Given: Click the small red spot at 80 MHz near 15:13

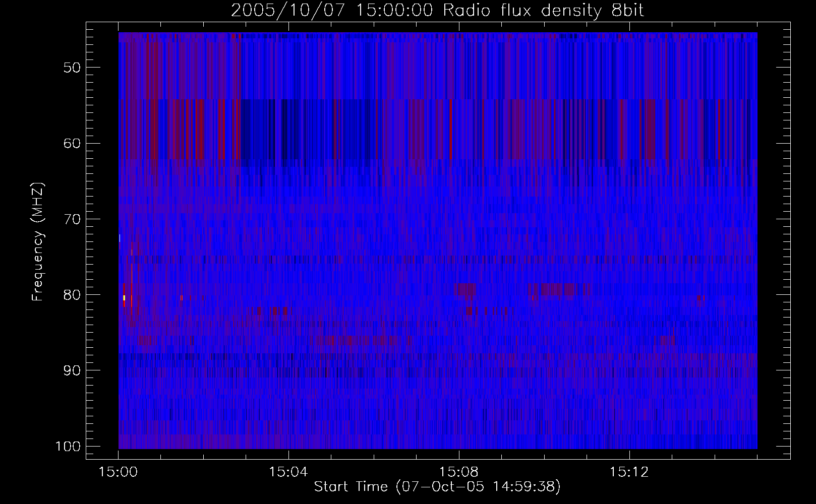Looking at the screenshot, I should [700, 298].
